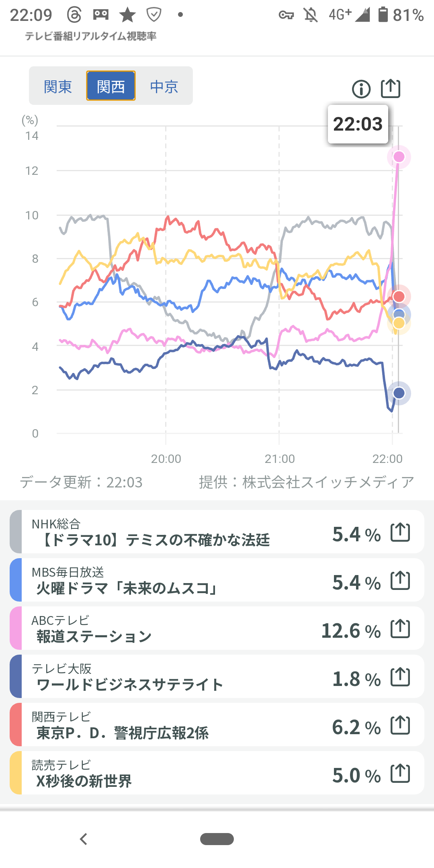
Task: Tap the 22:03 time tooltip
Action: coord(358,124)
